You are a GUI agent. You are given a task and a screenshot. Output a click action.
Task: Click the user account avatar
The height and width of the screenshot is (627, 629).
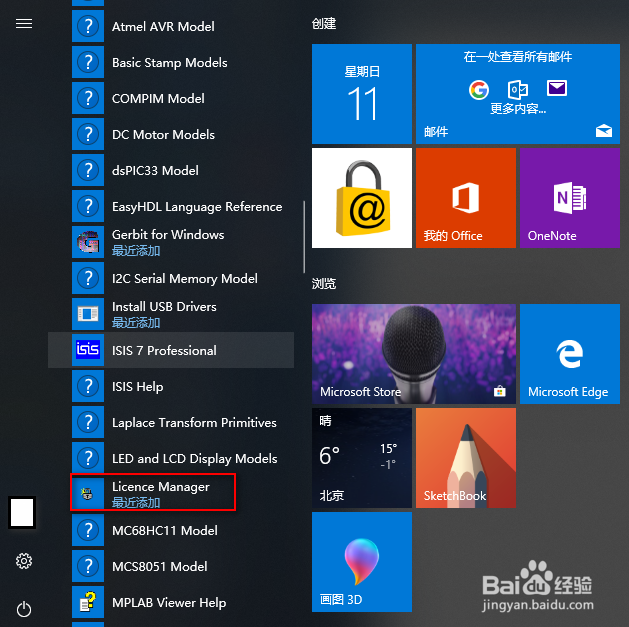coord(22,512)
